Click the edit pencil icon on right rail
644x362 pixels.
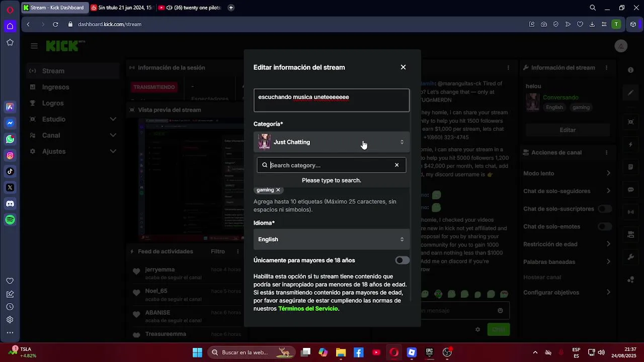click(x=631, y=93)
